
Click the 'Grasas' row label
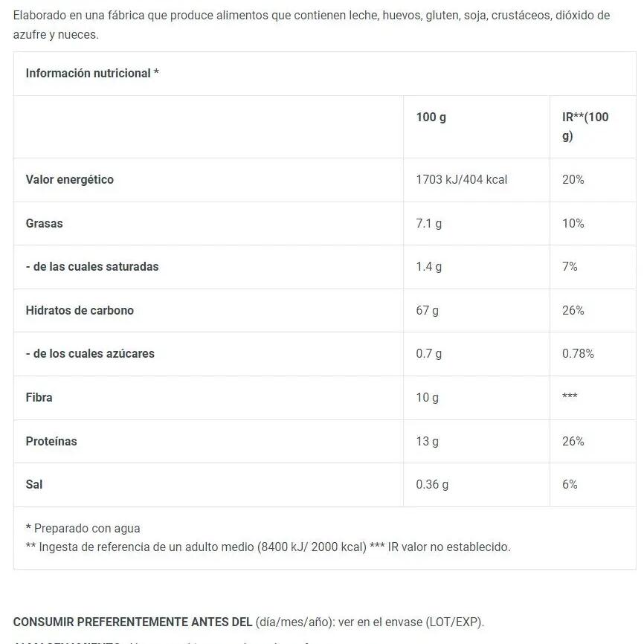(45, 223)
